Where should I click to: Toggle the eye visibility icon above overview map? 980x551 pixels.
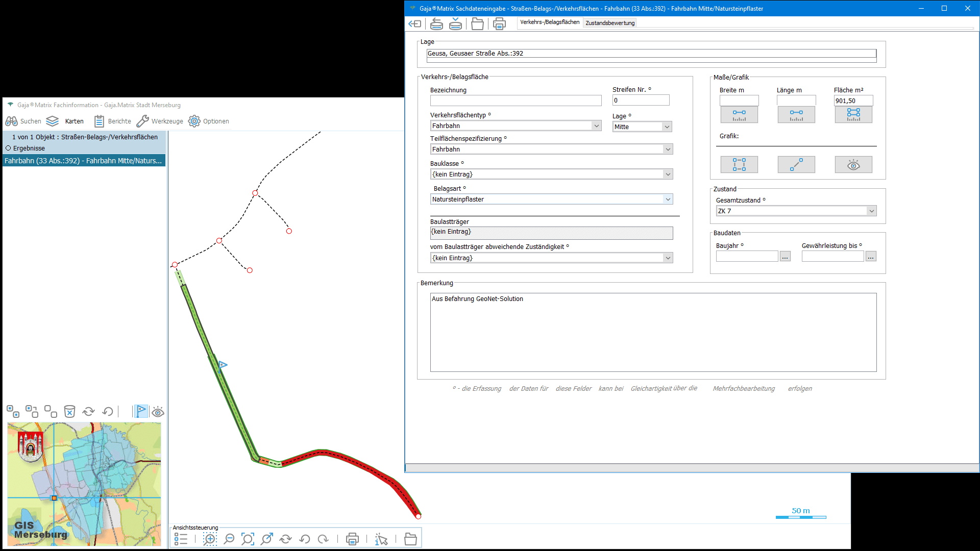158,412
